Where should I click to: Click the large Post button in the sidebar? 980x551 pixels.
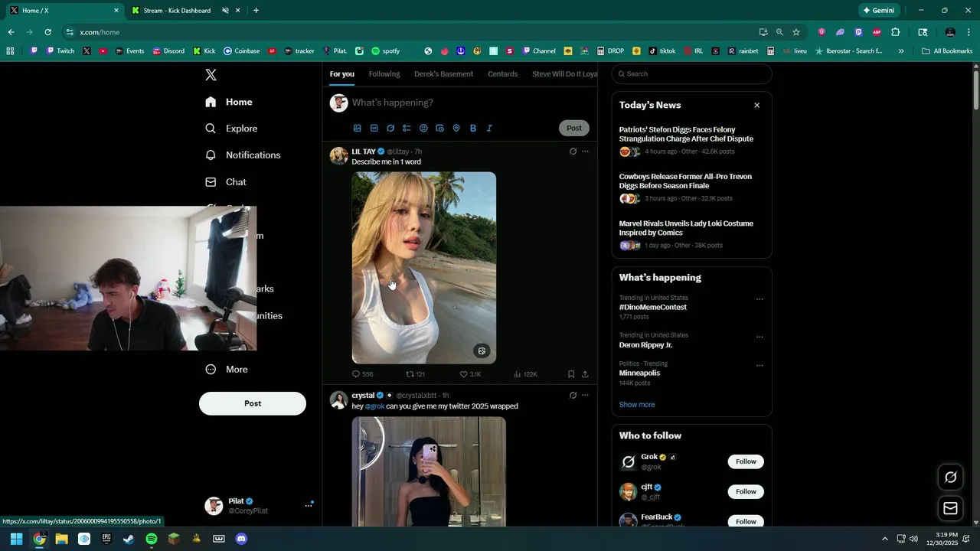pyautogui.click(x=253, y=403)
